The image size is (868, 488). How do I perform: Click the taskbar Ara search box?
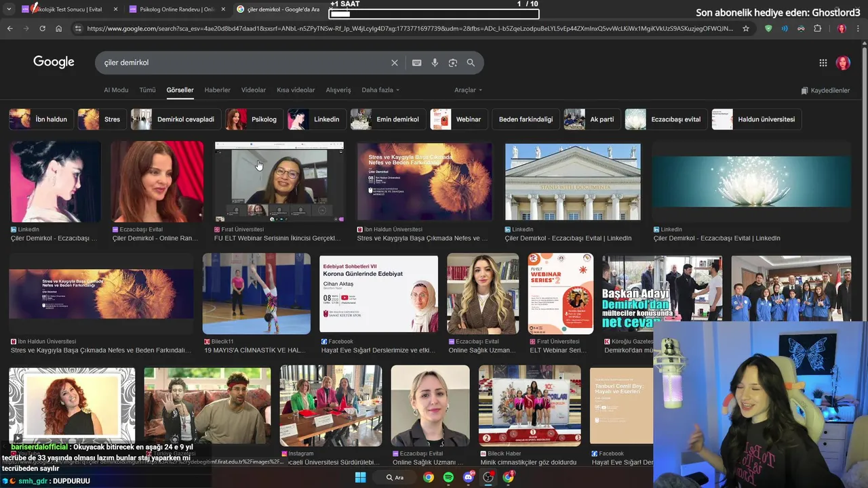395,477
